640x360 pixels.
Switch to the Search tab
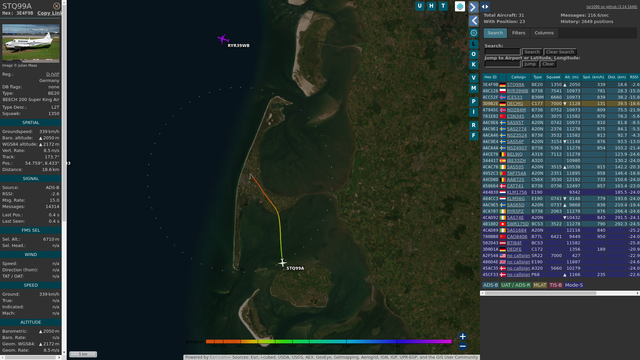pyautogui.click(x=495, y=33)
